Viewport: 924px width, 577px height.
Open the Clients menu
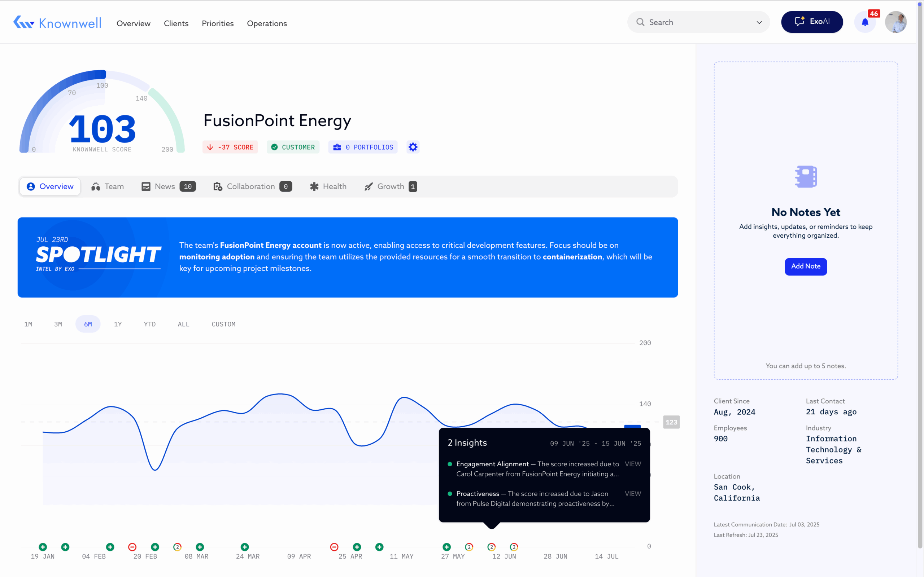pyautogui.click(x=176, y=23)
